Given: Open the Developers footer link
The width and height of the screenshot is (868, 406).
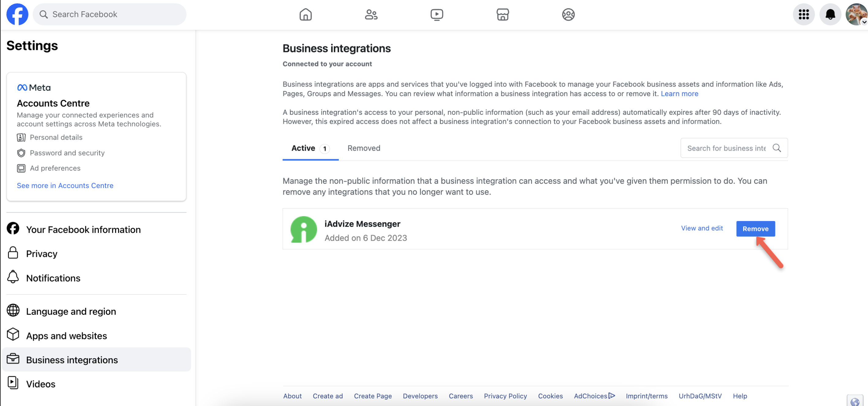Looking at the screenshot, I should coord(420,396).
